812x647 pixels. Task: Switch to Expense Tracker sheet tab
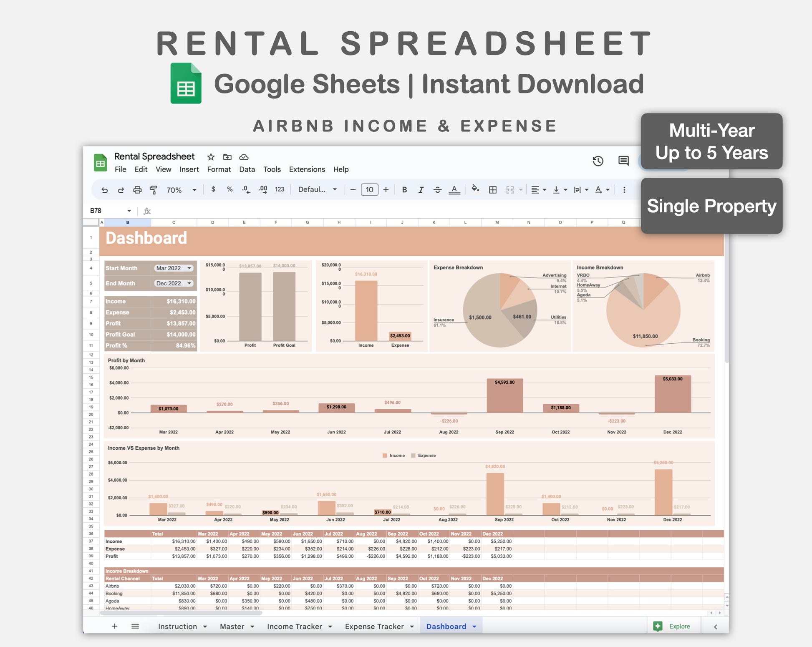374,626
